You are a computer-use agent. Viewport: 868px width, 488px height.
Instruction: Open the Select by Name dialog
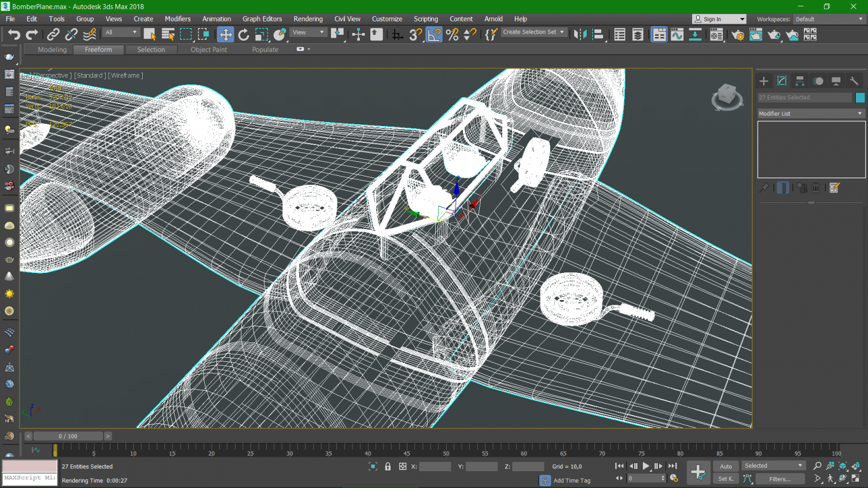[x=168, y=34]
